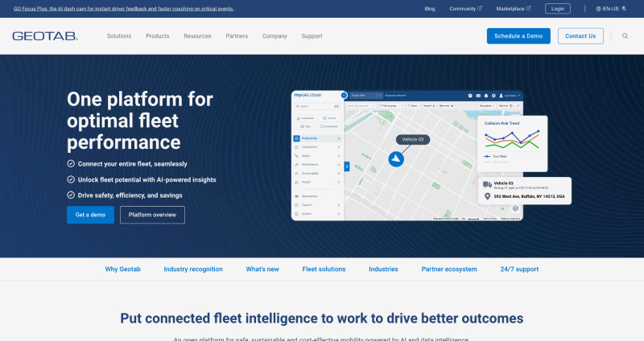Expand the Sustainability plus in the sidebar
This screenshot has width=644, height=341.
point(339,173)
